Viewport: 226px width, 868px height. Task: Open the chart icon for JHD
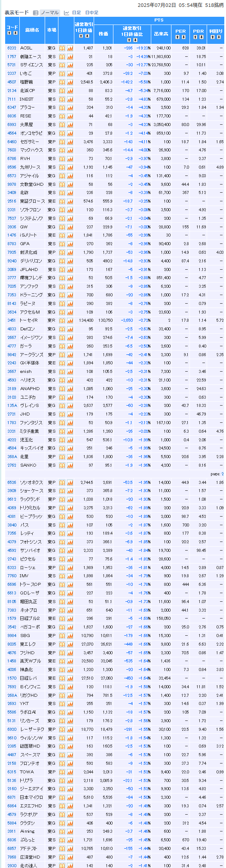(x=70, y=414)
